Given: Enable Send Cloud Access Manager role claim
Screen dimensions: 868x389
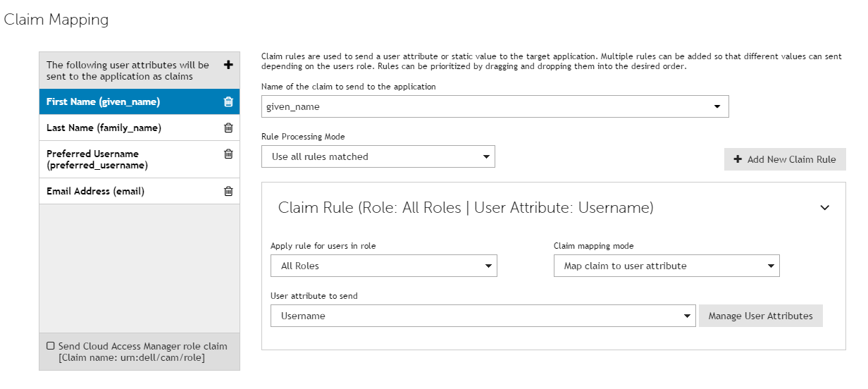Looking at the screenshot, I should 50,346.
